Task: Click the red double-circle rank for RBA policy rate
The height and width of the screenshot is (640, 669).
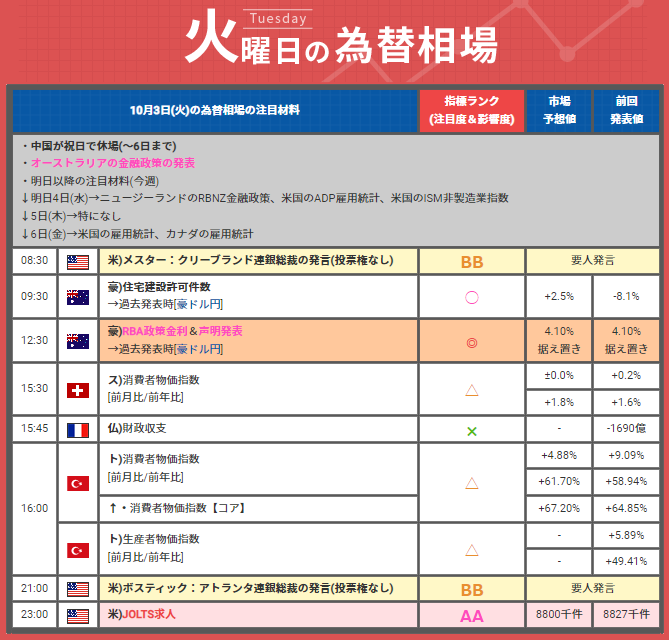Action: pyautogui.click(x=471, y=343)
